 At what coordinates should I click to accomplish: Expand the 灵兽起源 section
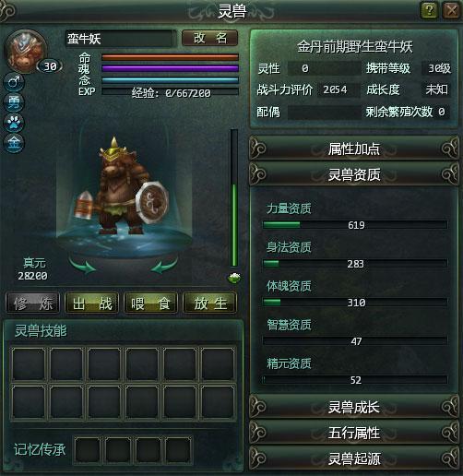pos(353,458)
